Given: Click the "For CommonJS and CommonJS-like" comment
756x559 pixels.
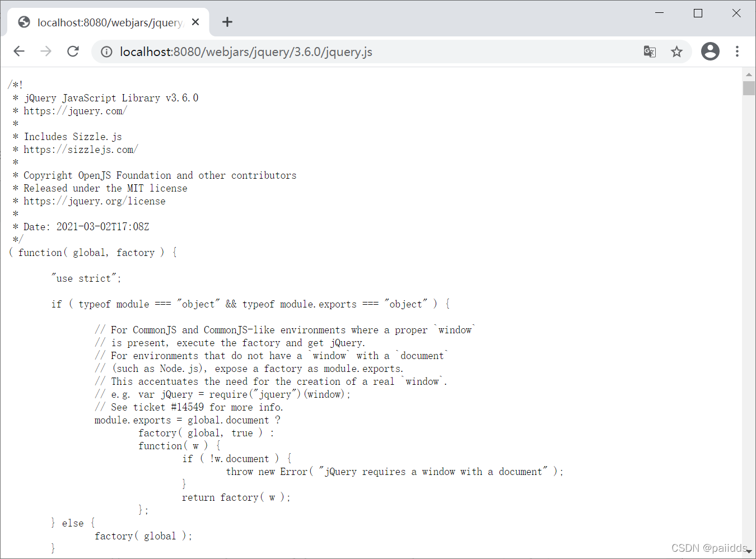Looking at the screenshot, I should pos(284,330).
